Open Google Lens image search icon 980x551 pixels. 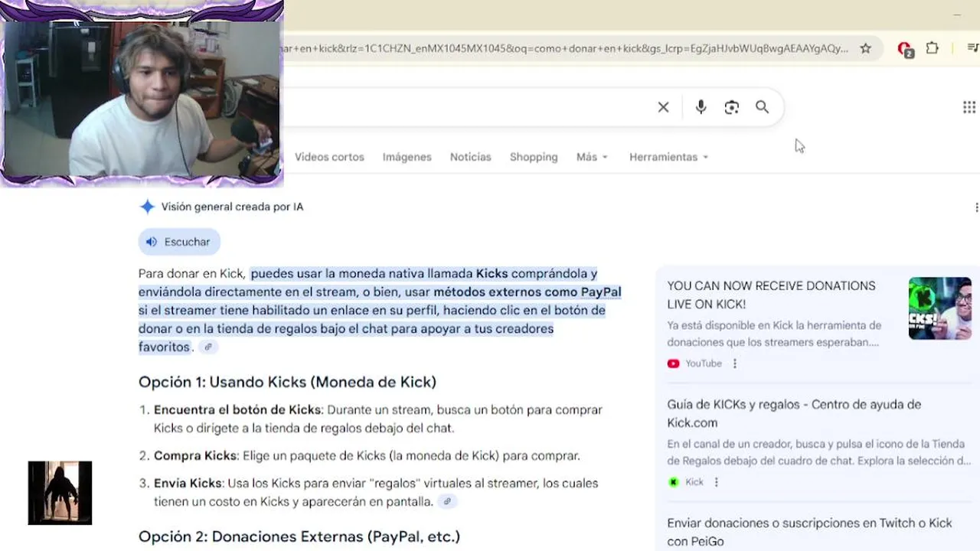pos(731,107)
